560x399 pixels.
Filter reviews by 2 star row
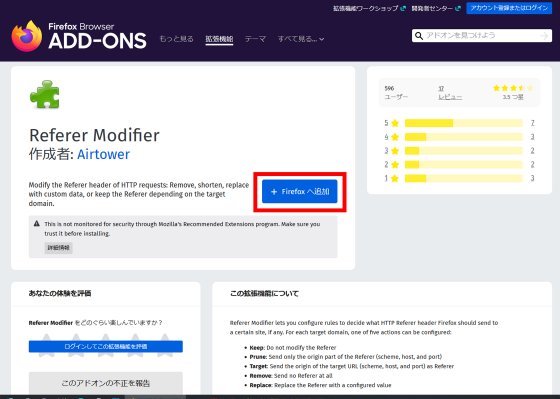[459, 164]
